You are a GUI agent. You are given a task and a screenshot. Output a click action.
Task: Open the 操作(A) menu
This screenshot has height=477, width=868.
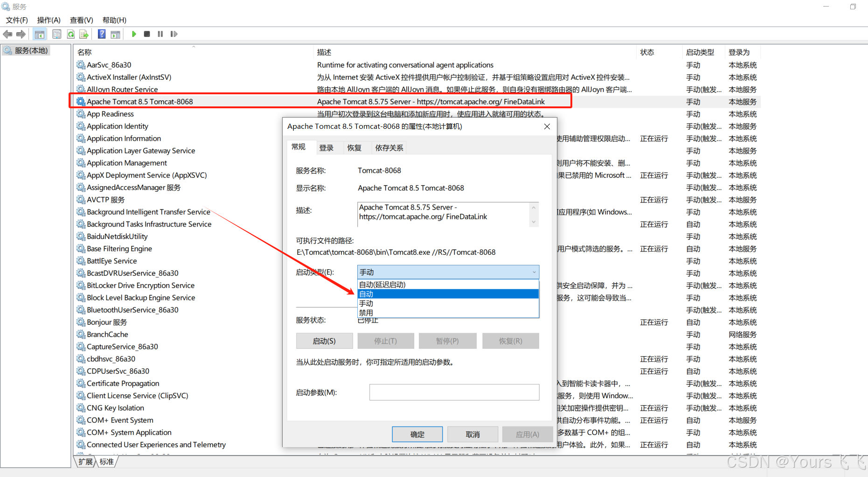[x=49, y=20]
